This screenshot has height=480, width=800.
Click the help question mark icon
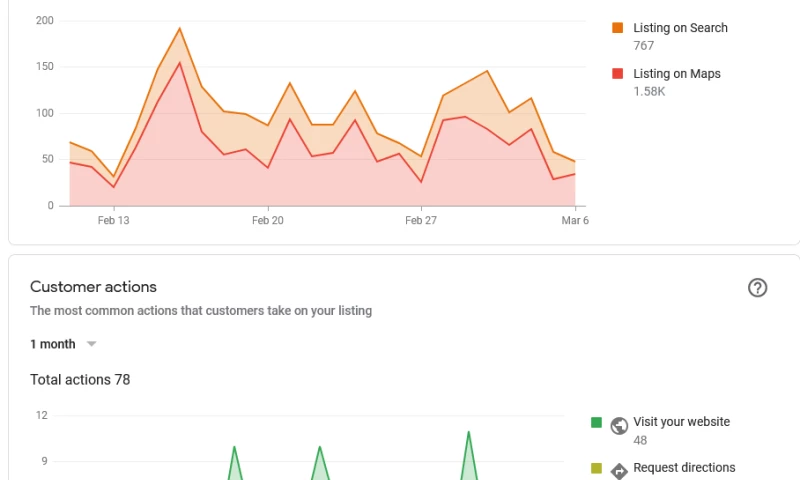pos(757,288)
